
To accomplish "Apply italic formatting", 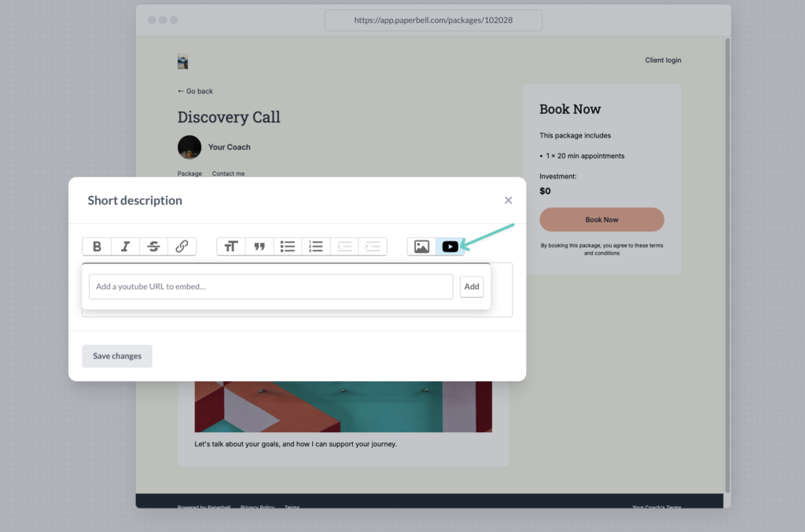I will pos(125,247).
